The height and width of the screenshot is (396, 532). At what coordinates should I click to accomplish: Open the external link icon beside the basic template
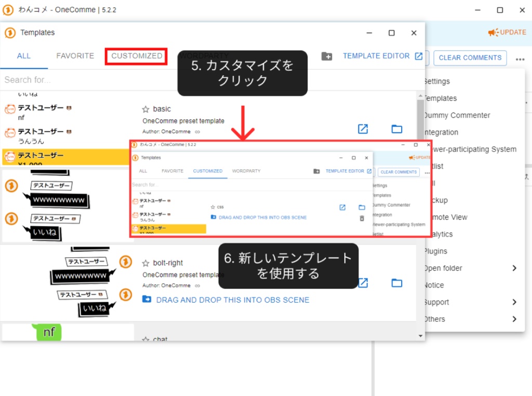pyautogui.click(x=363, y=129)
